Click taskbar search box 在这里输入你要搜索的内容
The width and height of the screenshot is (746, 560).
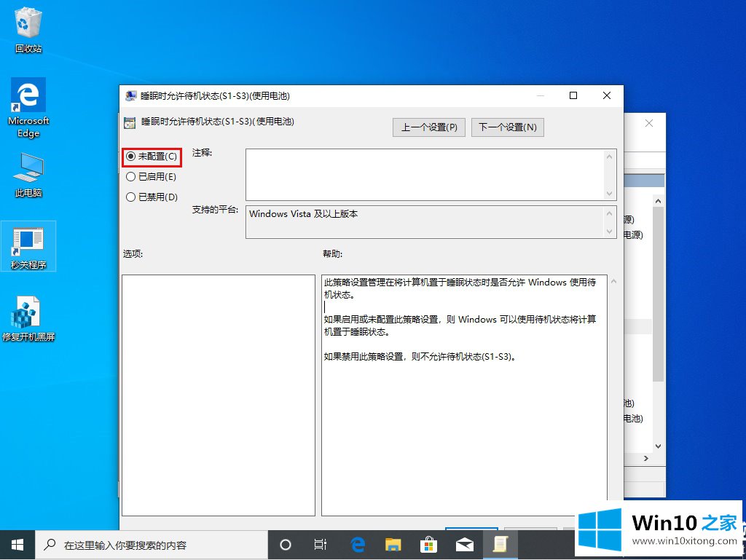pos(152,545)
